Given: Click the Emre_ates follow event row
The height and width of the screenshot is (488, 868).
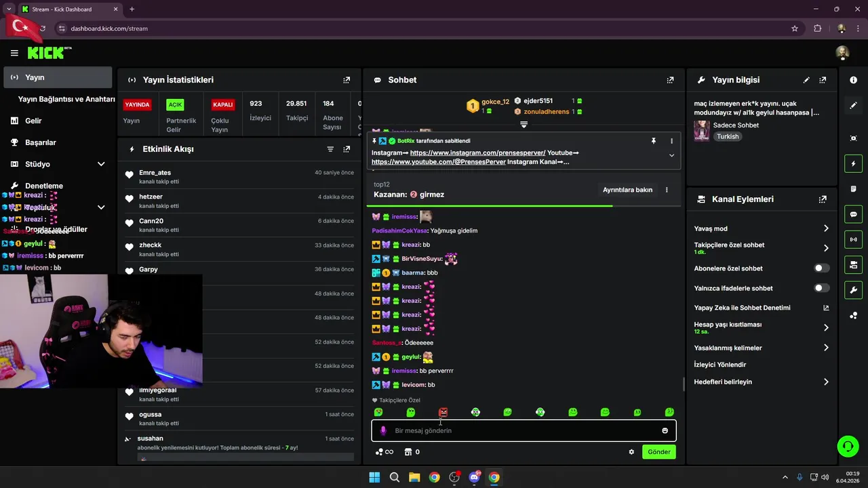Looking at the screenshot, I should (240, 177).
